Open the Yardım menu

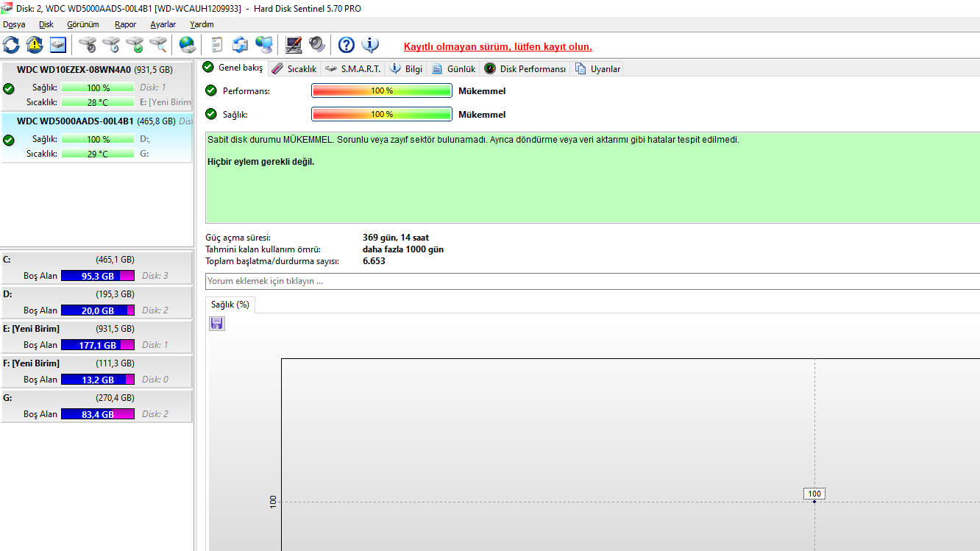point(202,24)
